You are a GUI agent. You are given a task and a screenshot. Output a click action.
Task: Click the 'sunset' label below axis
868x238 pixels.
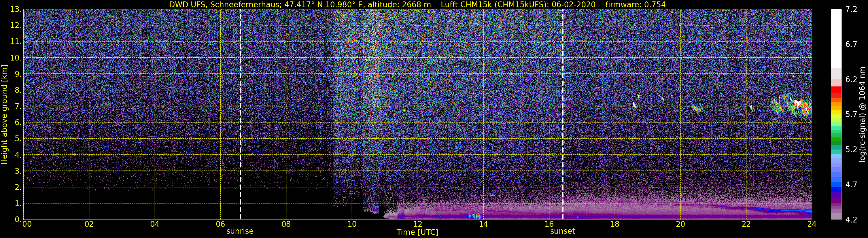[562, 231]
